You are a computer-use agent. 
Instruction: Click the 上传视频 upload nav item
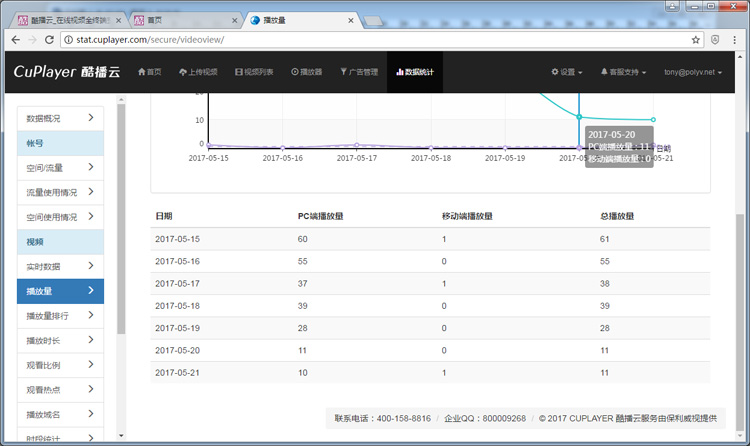click(200, 72)
